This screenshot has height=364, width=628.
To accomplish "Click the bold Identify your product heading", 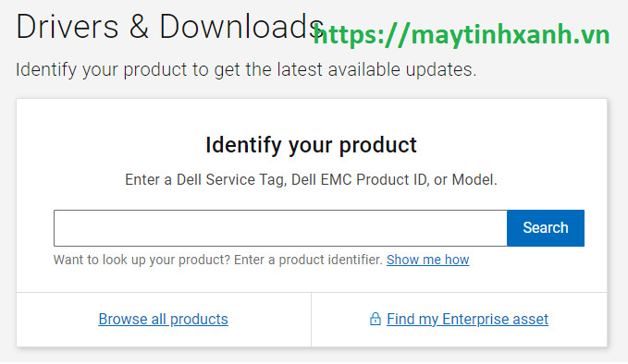I will (311, 145).
